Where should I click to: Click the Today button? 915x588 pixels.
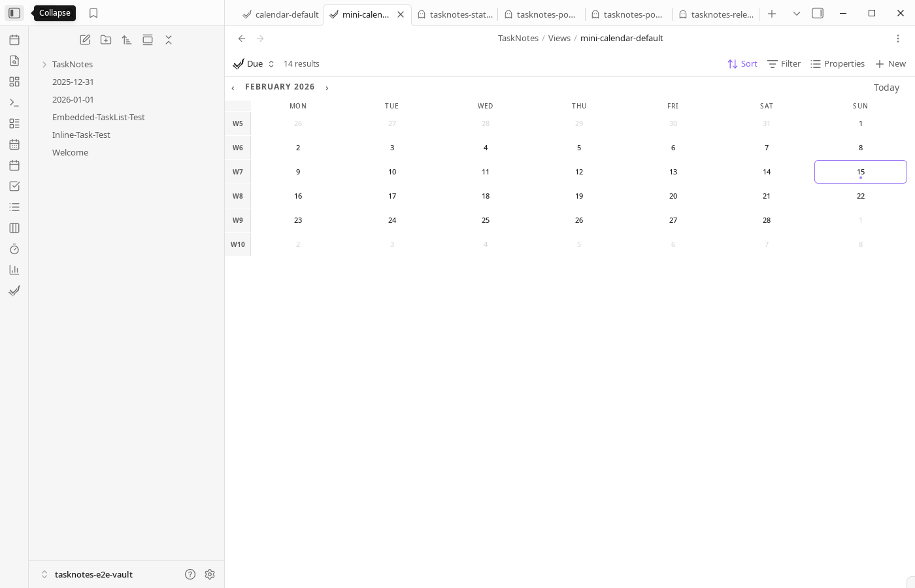pos(886,87)
